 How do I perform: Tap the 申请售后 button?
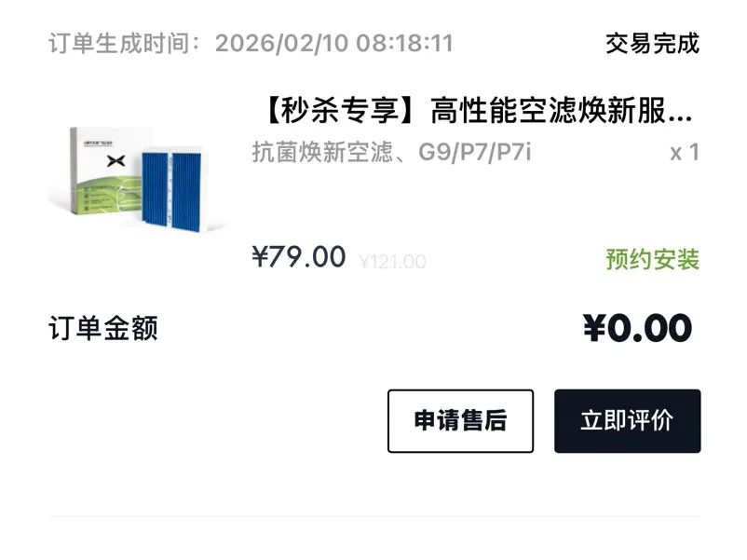(460, 421)
